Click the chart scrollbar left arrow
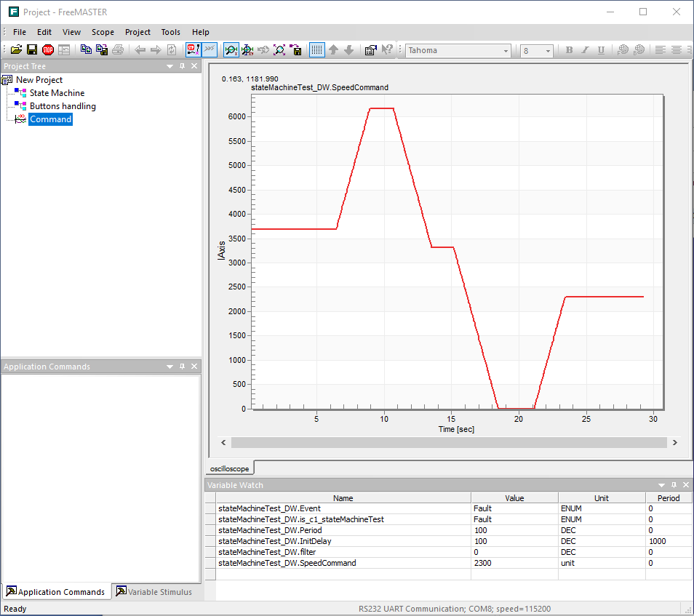The image size is (694, 616). click(x=223, y=443)
